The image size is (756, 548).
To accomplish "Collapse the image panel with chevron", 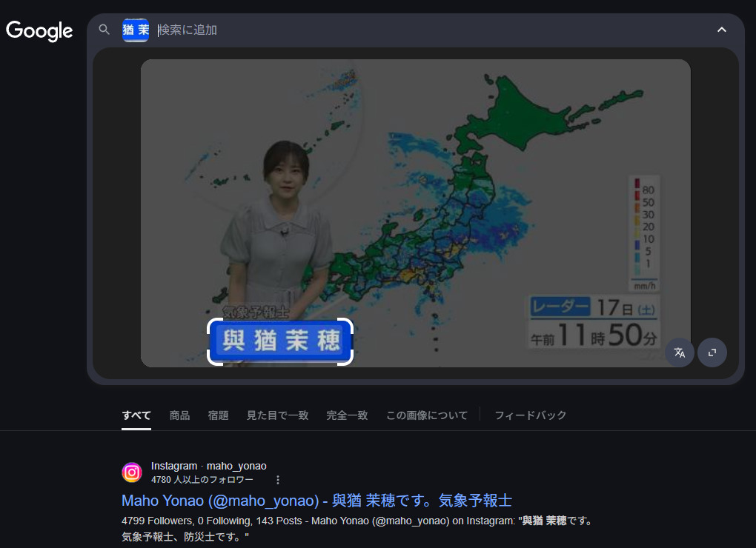I will tap(721, 30).
